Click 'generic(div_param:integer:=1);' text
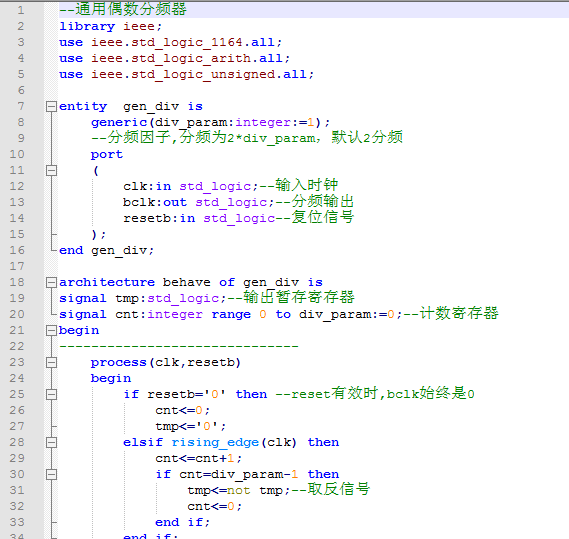The width and height of the screenshot is (569, 539). click(x=210, y=122)
